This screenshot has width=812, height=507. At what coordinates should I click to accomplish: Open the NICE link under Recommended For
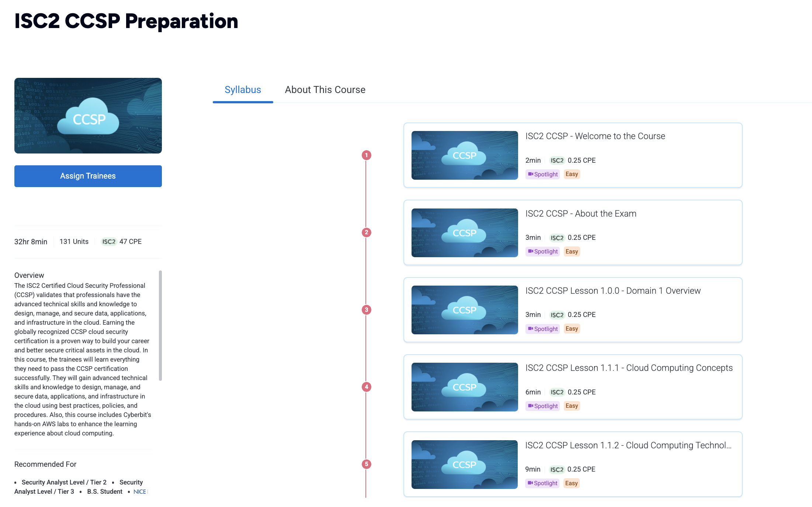[140, 492]
